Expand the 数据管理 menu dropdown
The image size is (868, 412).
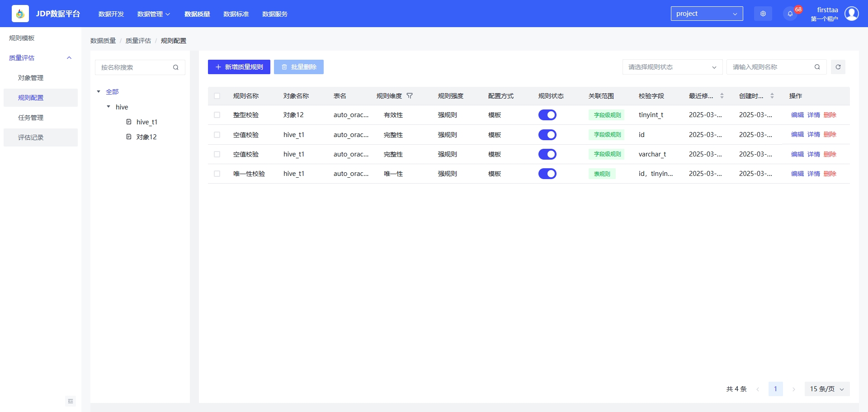click(154, 14)
